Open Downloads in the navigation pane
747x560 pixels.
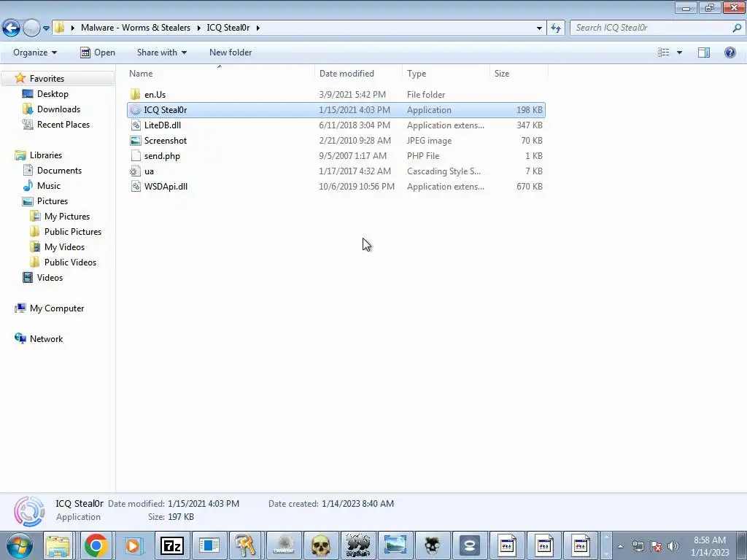point(58,109)
